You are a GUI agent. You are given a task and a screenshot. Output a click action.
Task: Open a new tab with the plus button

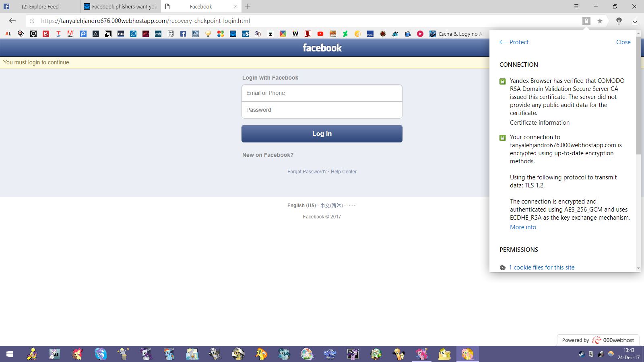pyautogui.click(x=248, y=6)
